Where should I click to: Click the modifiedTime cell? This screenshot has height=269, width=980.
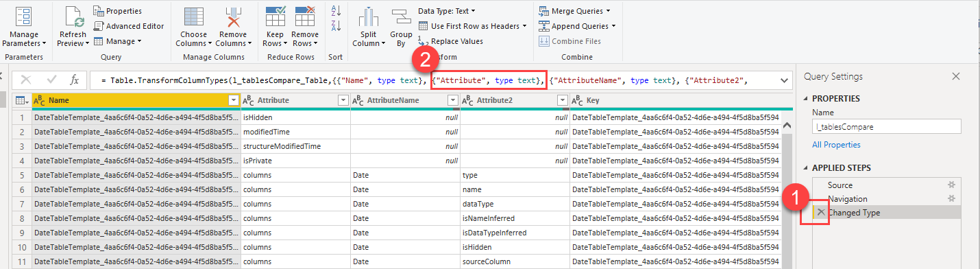click(295, 132)
